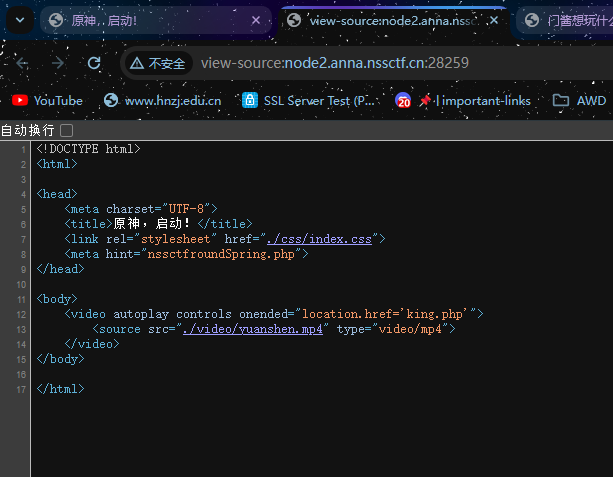613x477 pixels.
Task: Open the ./video/yuanshen.mp4 link
Action: click(253, 329)
